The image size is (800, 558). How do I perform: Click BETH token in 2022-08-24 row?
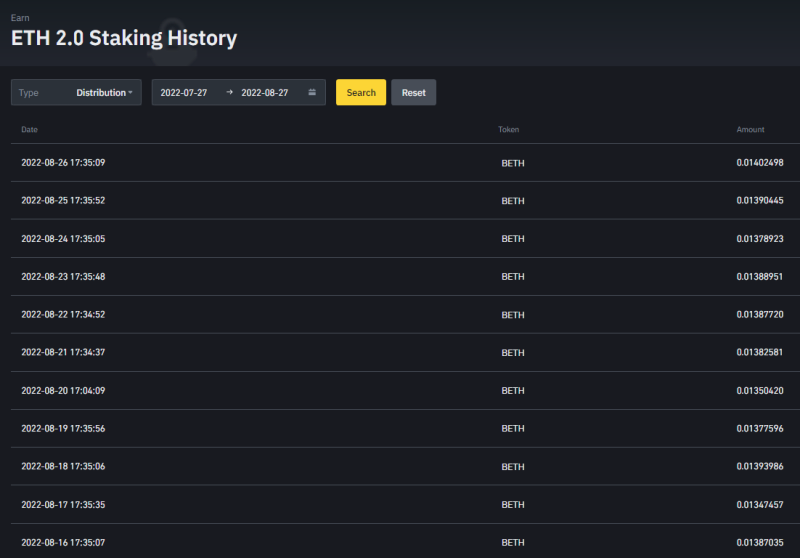tap(513, 239)
